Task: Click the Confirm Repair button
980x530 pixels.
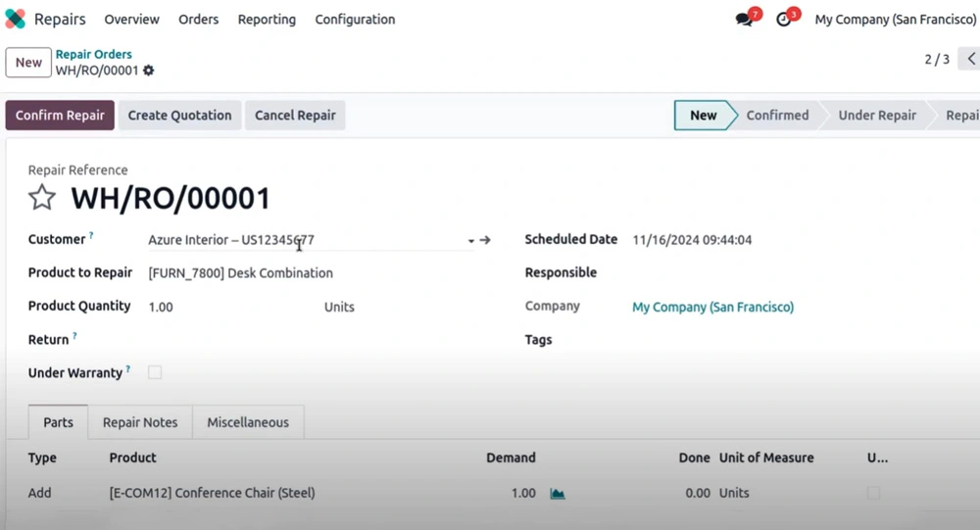Action: tap(60, 115)
